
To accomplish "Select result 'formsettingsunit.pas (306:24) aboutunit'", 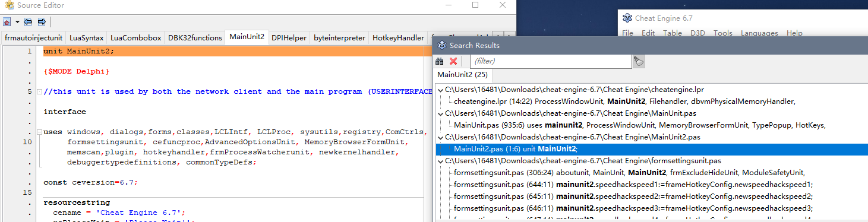I will pos(629,173).
